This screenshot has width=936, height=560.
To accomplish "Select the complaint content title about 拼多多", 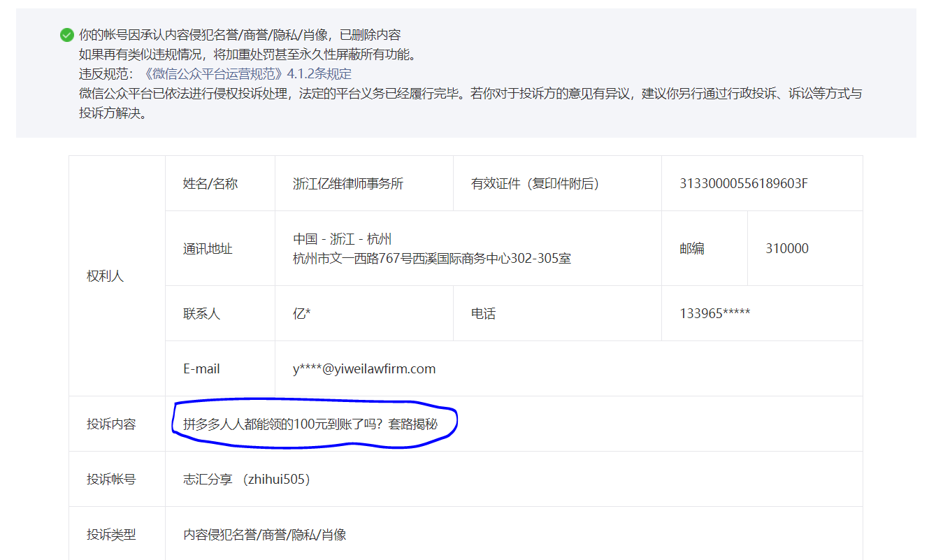I will pyautogui.click(x=310, y=424).
